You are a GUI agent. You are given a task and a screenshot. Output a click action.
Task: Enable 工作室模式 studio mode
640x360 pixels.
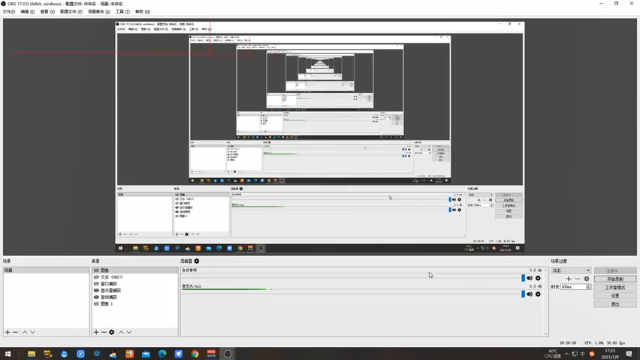(615, 287)
